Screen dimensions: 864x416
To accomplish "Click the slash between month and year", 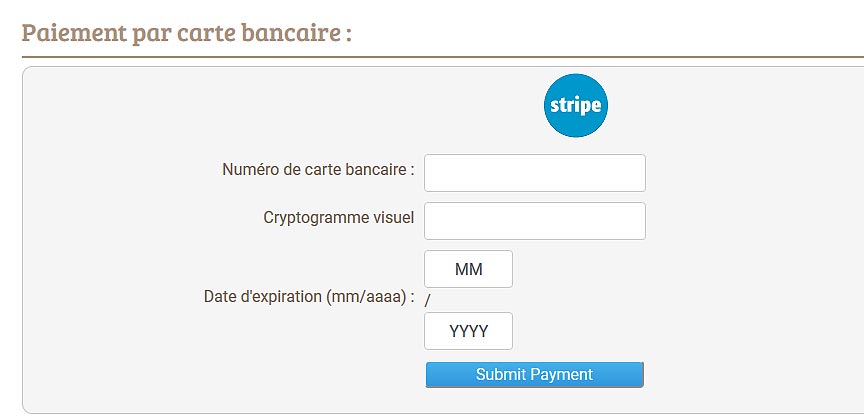I will (428, 300).
